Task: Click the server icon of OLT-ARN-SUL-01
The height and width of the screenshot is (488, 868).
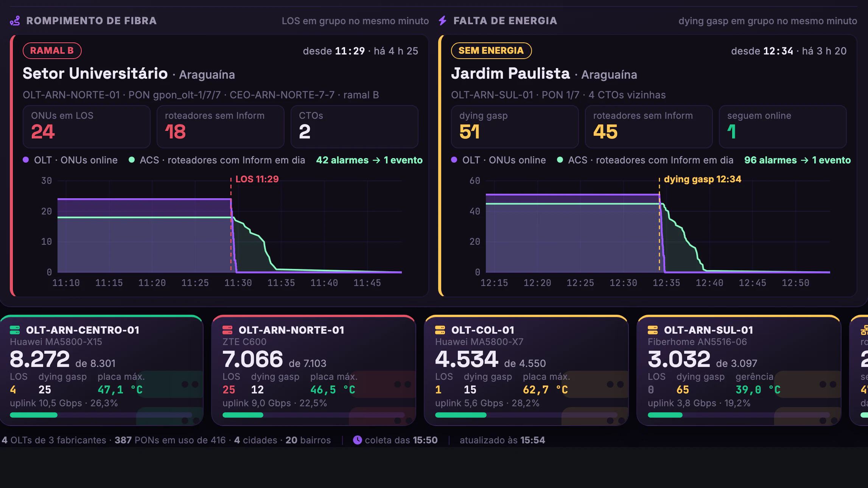Action: (x=653, y=330)
